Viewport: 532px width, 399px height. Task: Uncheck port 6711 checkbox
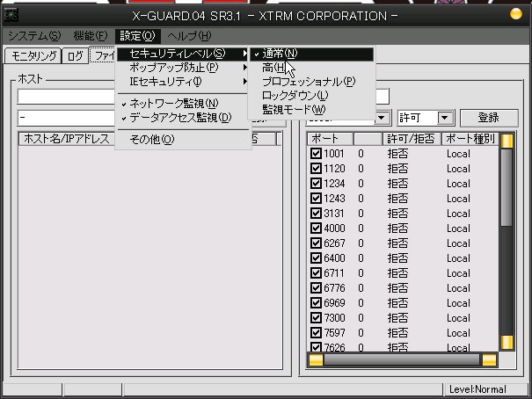(x=316, y=273)
